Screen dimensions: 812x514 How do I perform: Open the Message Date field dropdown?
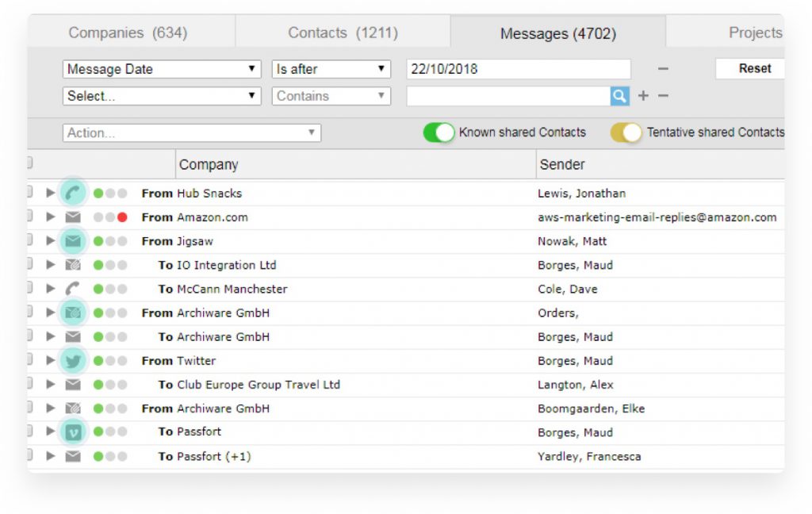(x=162, y=69)
